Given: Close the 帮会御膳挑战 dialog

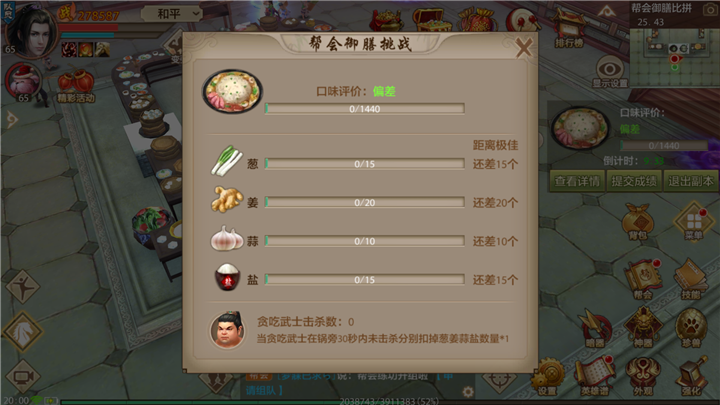Looking at the screenshot, I should 523,47.
